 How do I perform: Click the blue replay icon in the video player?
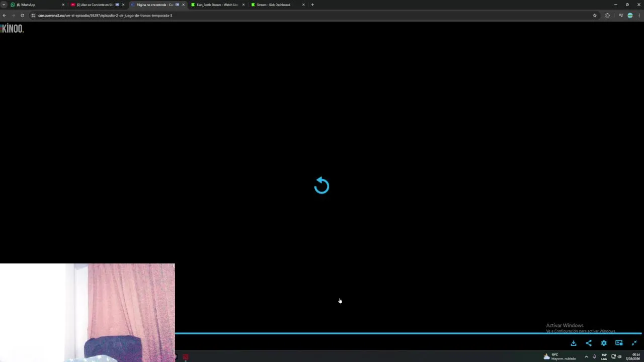(x=321, y=186)
